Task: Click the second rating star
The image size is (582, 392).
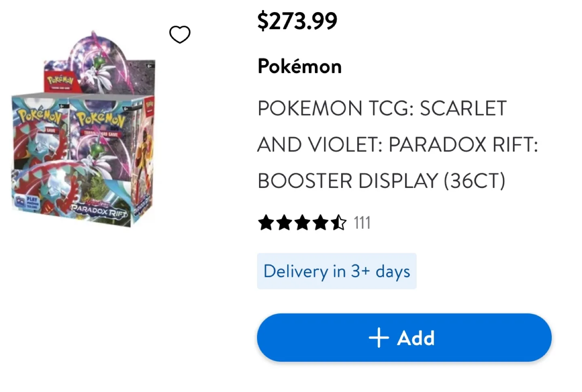Action: pyautogui.click(x=284, y=223)
